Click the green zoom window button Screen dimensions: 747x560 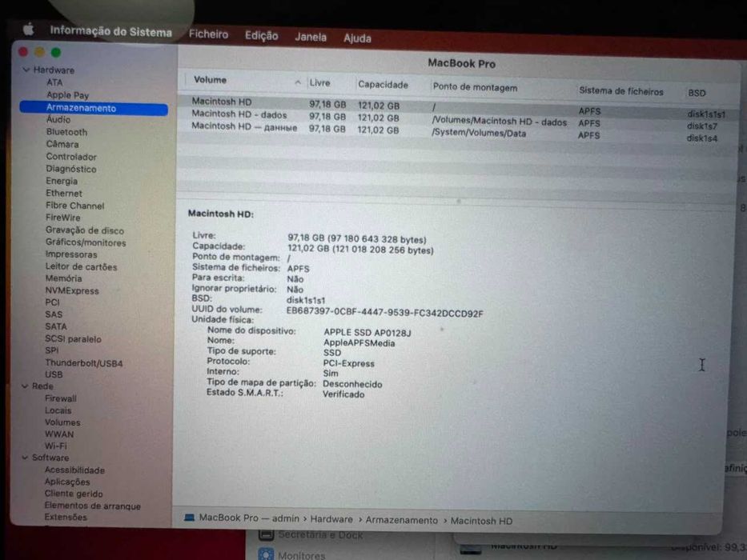(56, 52)
